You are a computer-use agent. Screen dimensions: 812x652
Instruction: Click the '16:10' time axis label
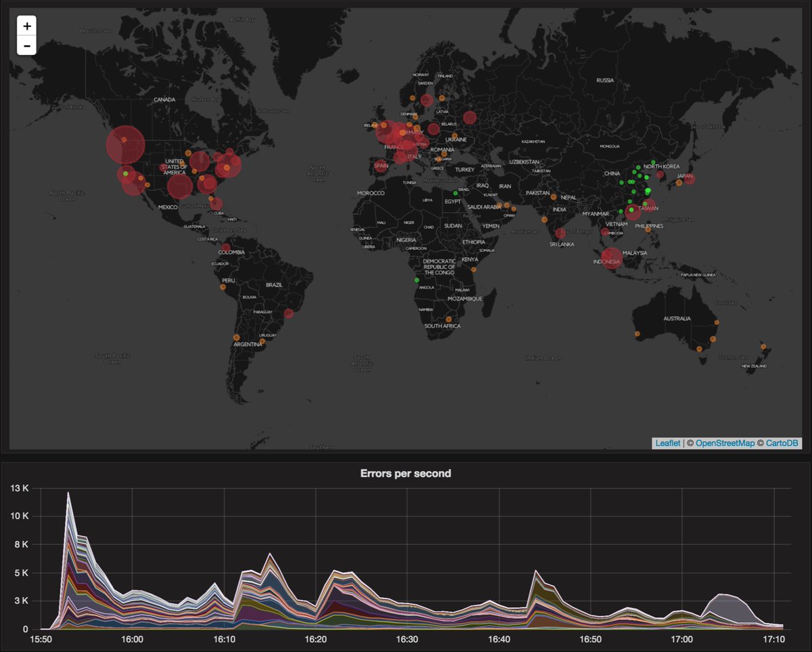224,639
